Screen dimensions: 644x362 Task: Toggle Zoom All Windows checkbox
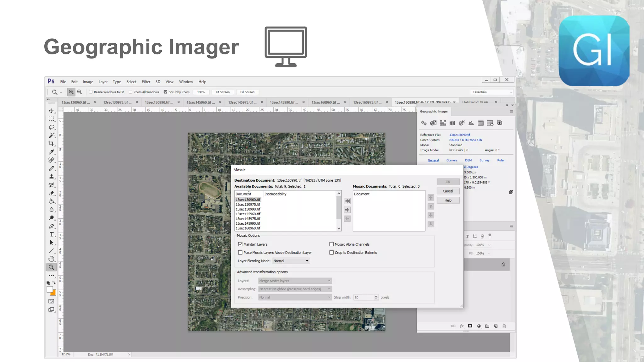(130, 92)
